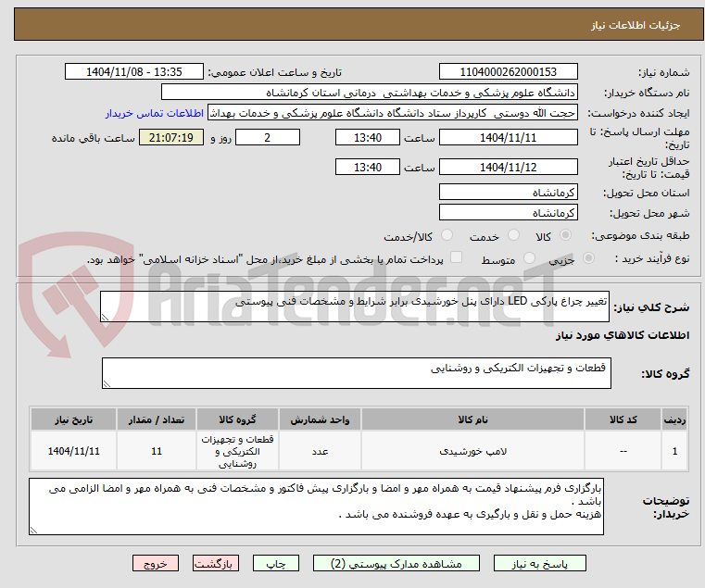Click the عدد unit cell
The height and width of the screenshot is (588, 705).
pos(320,451)
